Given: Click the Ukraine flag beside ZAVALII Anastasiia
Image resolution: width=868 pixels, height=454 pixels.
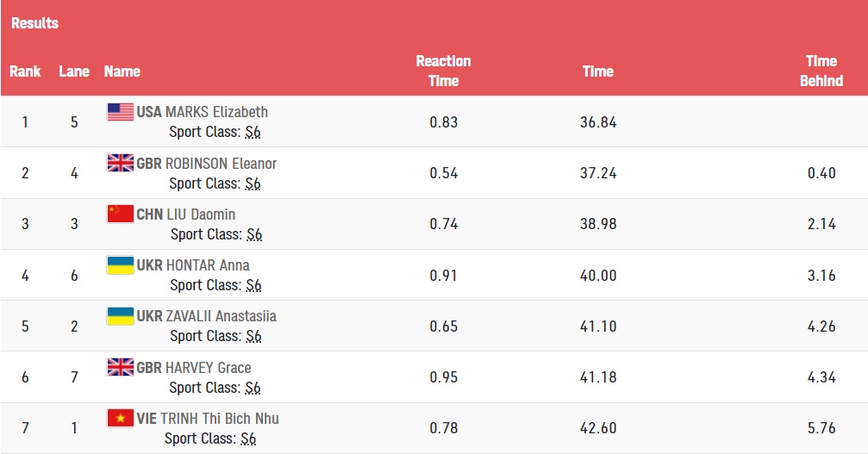Looking at the screenshot, I should [120, 316].
